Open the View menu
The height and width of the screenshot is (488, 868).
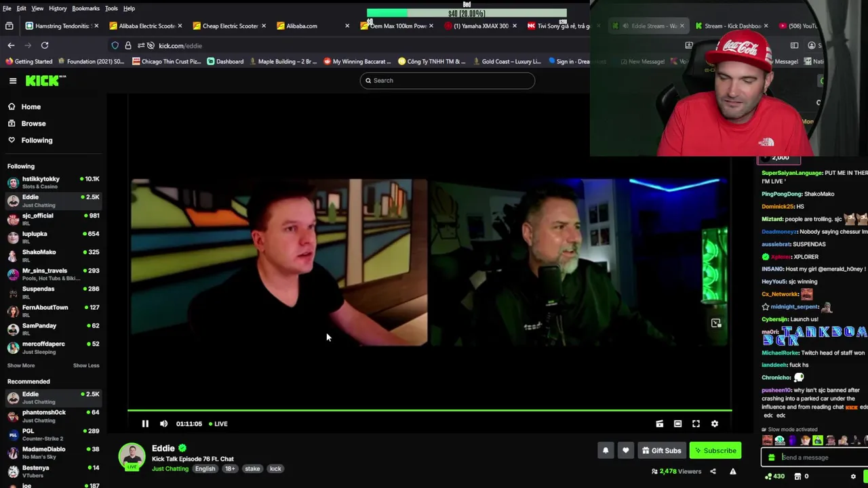37,8
